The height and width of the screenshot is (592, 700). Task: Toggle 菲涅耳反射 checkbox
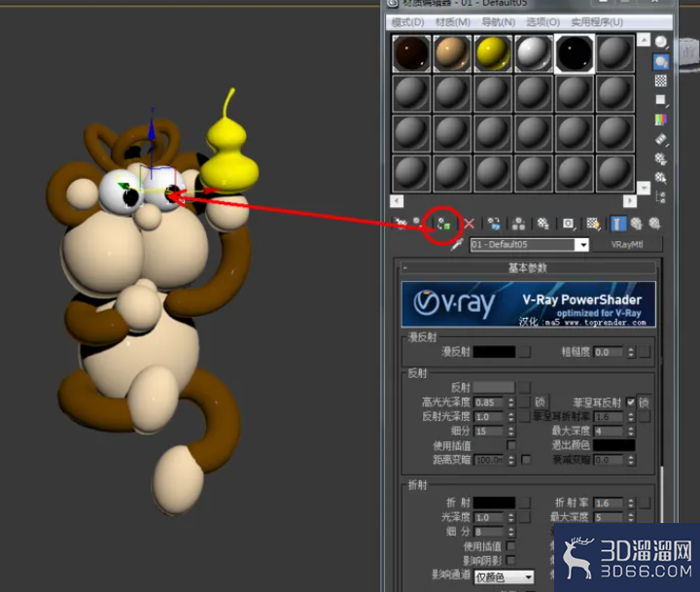(630, 401)
